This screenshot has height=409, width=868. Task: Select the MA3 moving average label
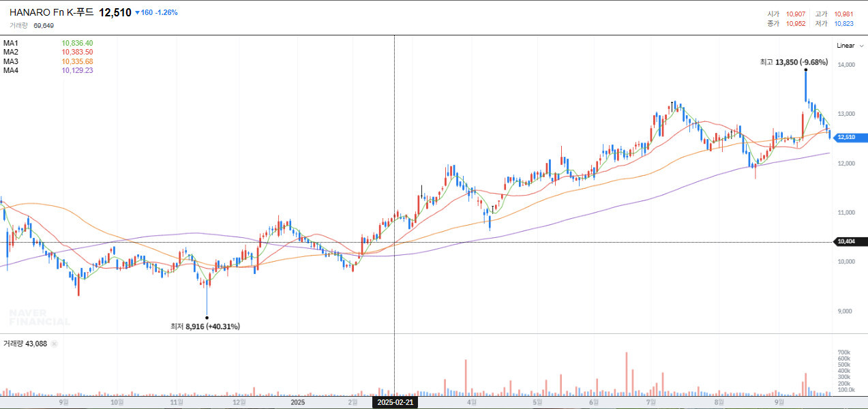(x=11, y=61)
